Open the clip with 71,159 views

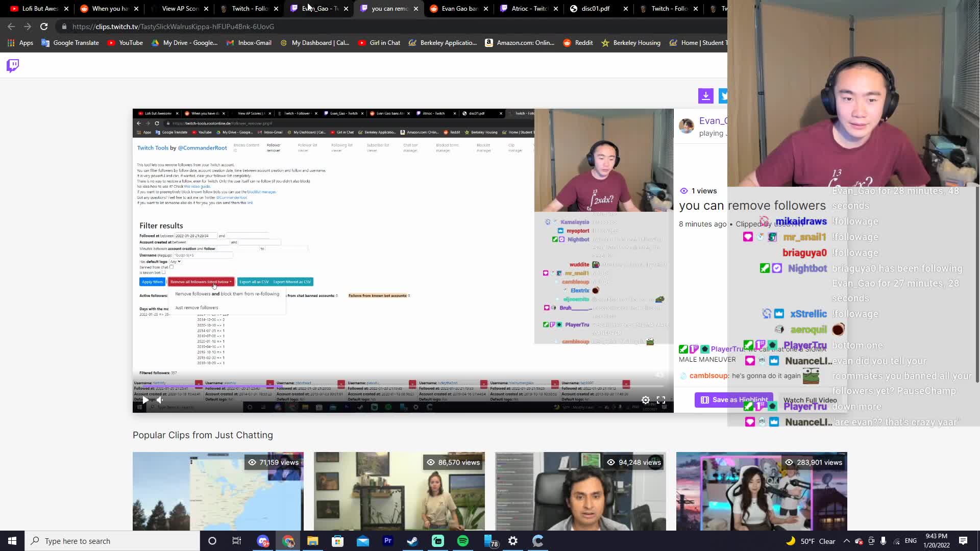(x=218, y=491)
